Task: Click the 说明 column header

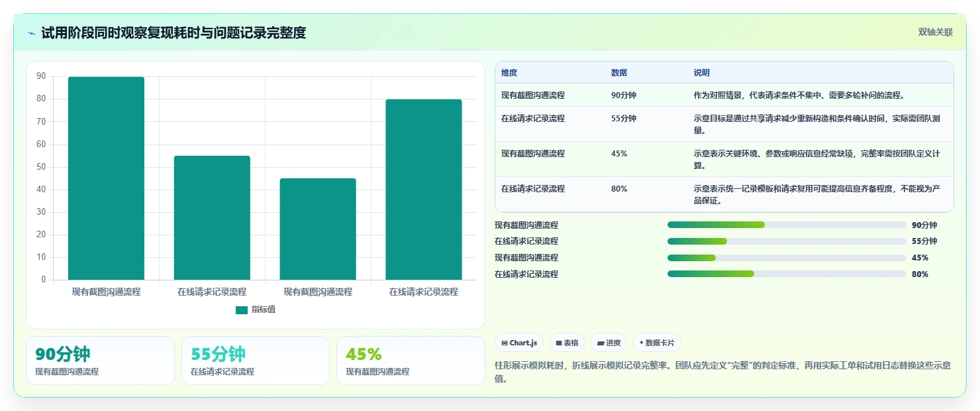Action: (x=701, y=73)
